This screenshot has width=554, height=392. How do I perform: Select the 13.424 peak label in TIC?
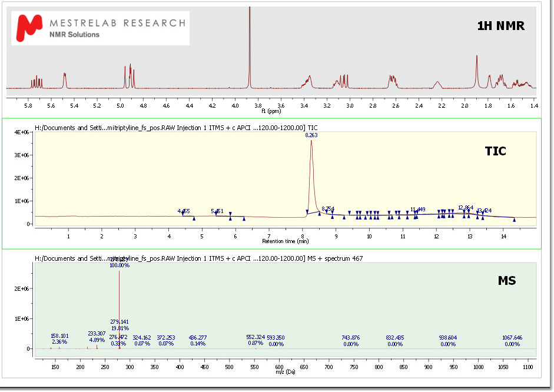[x=483, y=210]
